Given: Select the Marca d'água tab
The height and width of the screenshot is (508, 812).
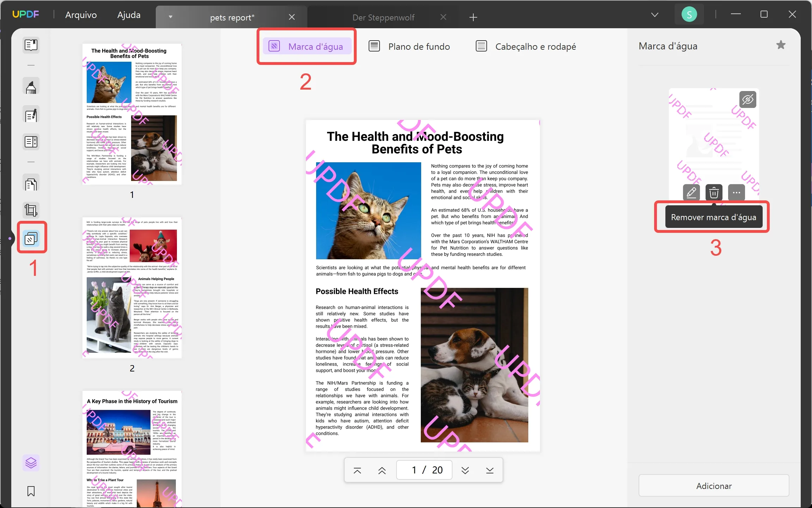Looking at the screenshot, I should click(307, 46).
